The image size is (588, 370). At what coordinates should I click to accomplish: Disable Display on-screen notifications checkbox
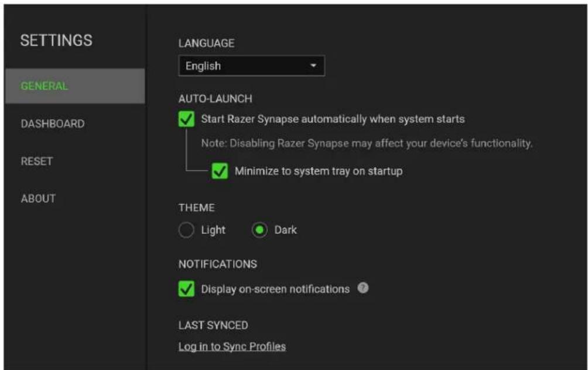click(186, 289)
